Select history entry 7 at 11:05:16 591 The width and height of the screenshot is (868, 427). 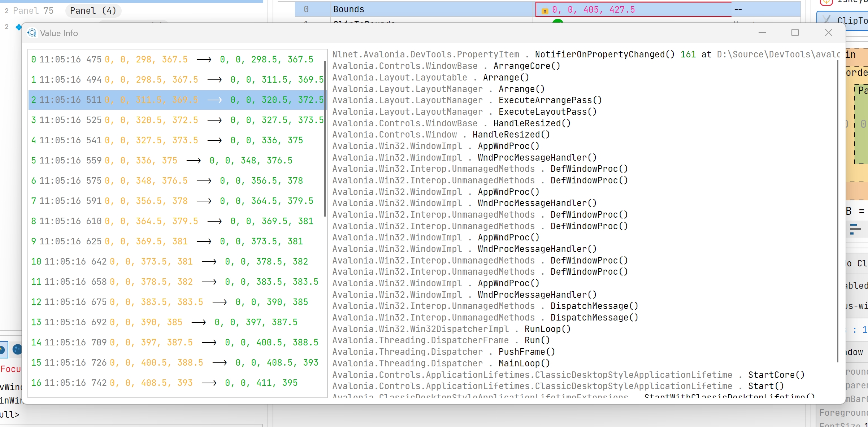(x=177, y=201)
